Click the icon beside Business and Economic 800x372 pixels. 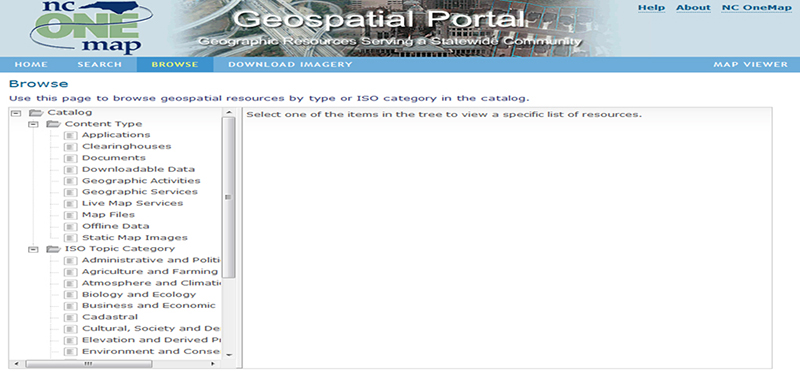point(71,306)
